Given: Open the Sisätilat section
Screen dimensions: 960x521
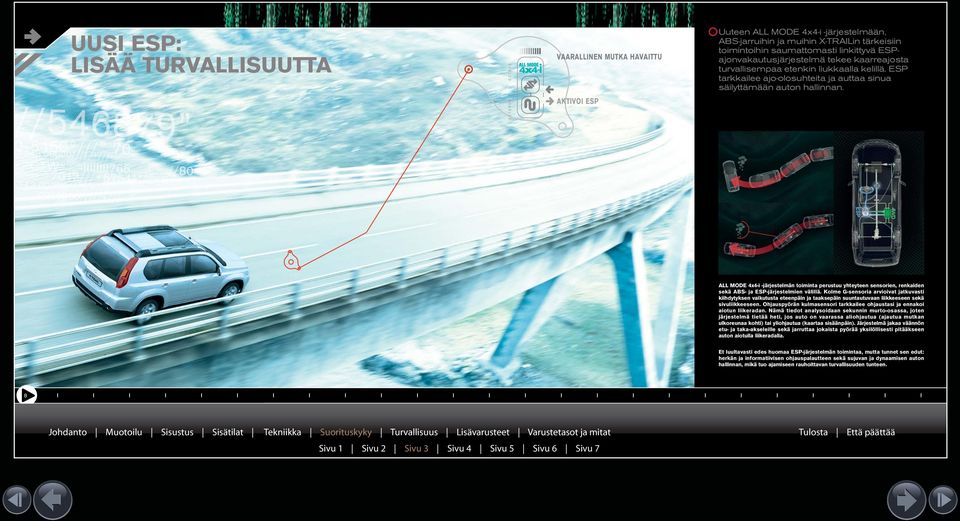Looking at the screenshot, I should [x=228, y=432].
